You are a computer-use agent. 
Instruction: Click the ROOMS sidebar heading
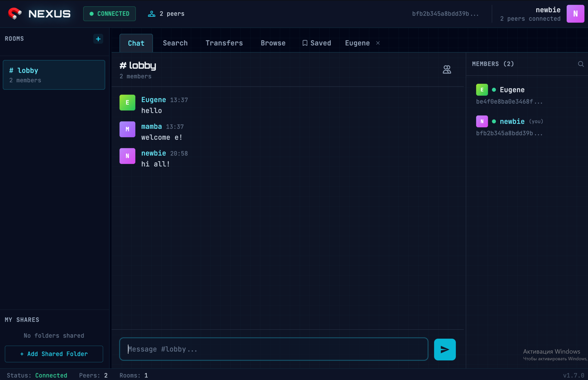(x=14, y=39)
